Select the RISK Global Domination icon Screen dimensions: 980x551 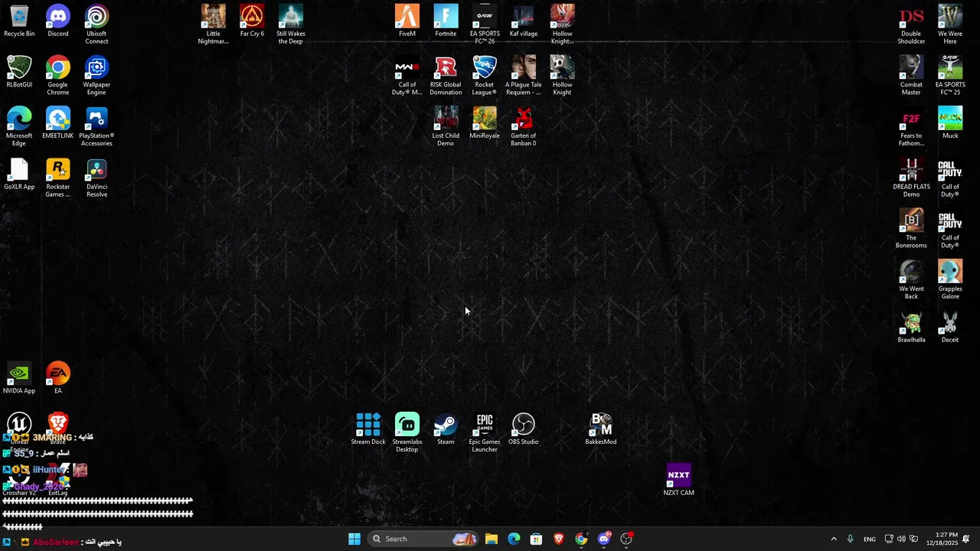446,75
